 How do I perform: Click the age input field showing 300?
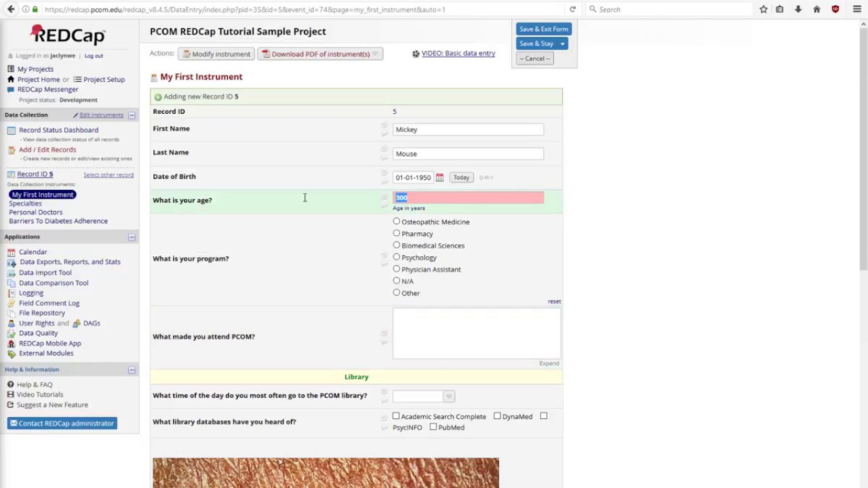pyautogui.click(x=468, y=197)
